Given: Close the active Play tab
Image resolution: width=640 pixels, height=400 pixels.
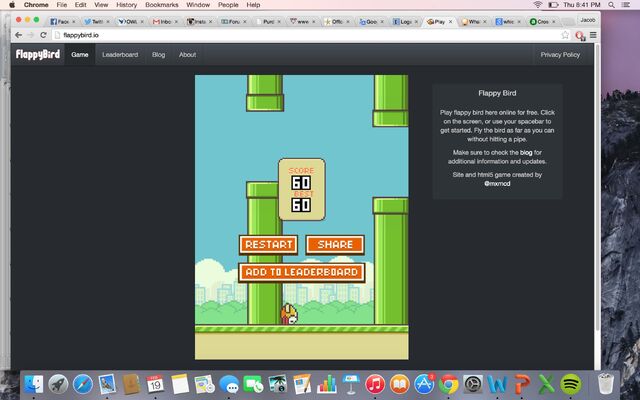Looking at the screenshot, I should pos(451,22).
